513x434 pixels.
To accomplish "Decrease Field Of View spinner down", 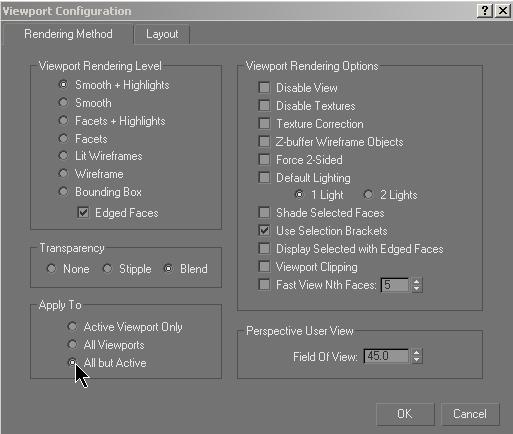I will pyautogui.click(x=416, y=360).
